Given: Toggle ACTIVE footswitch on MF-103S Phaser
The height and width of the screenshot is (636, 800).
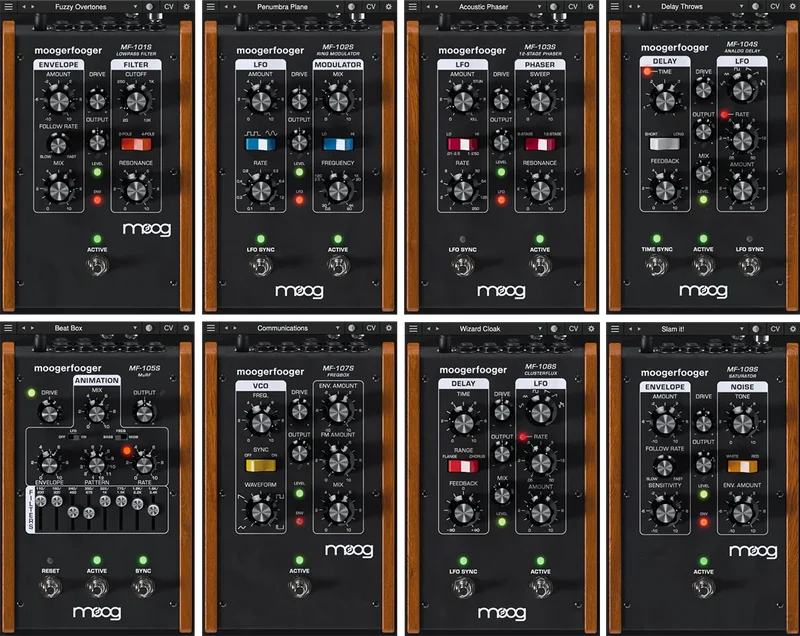Looking at the screenshot, I should click(540, 266).
